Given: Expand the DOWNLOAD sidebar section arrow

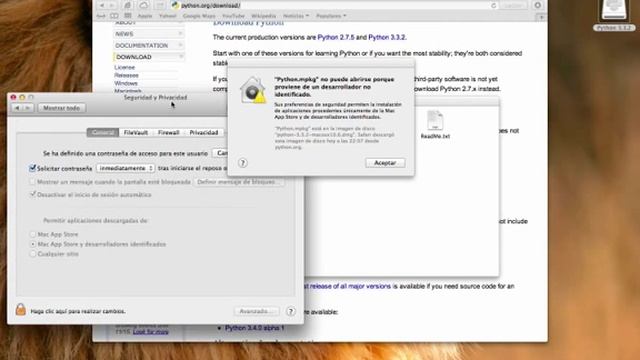Looking at the screenshot, I should coord(180,56).
